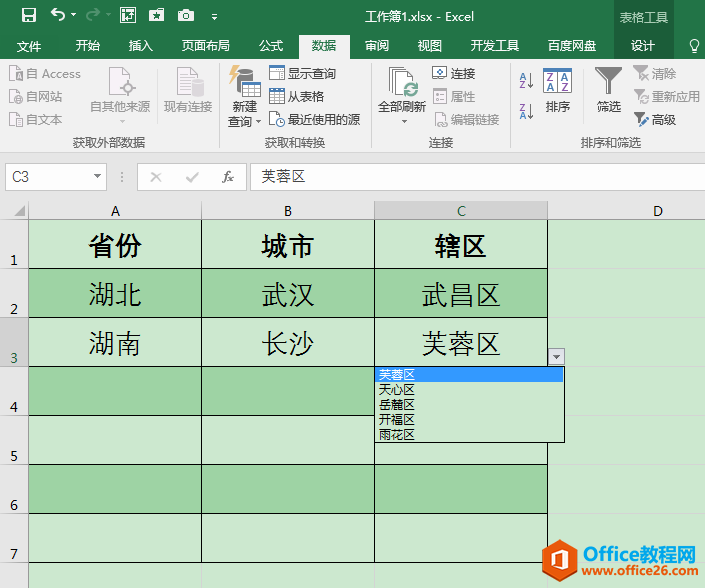Click the 现有连接 button

[188, 90]
